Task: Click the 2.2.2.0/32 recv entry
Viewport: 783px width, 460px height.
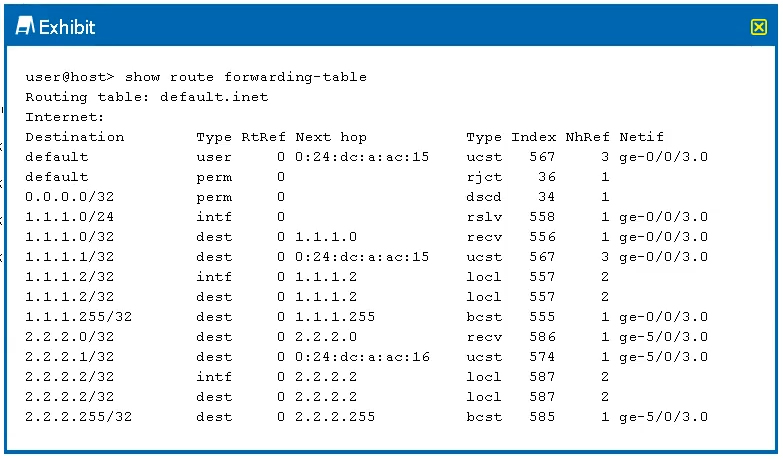Action: coord(367,337)
